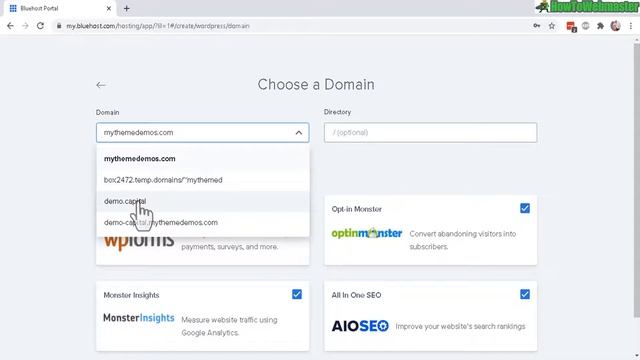Click the All In One SEO title
Viewport: 640px width, 360px height.
pyautogui.click(x=356, y=295)
